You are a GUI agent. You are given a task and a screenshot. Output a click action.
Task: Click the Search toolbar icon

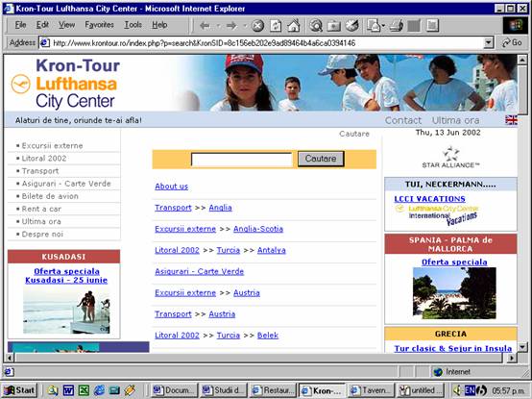click(316, 25)
